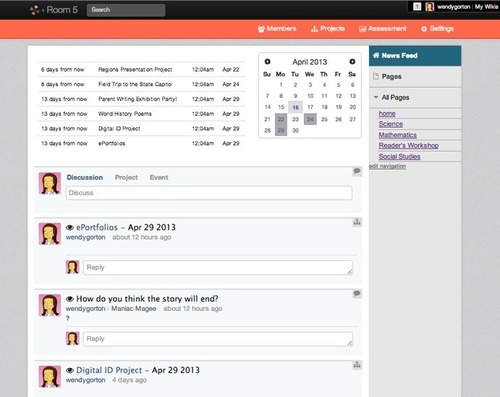Select April 29 in the calendar

pyautogui.click(x=281, y=130)
